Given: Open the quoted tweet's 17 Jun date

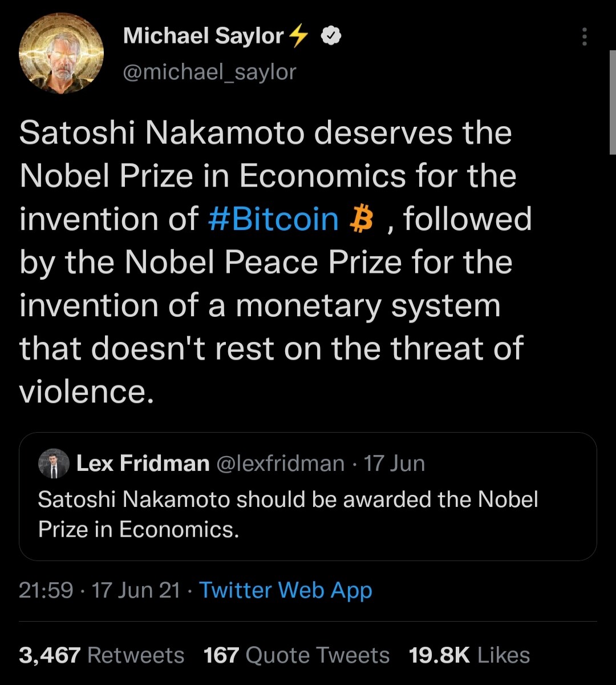Looking at the screenshot, I should pos(394,464).
